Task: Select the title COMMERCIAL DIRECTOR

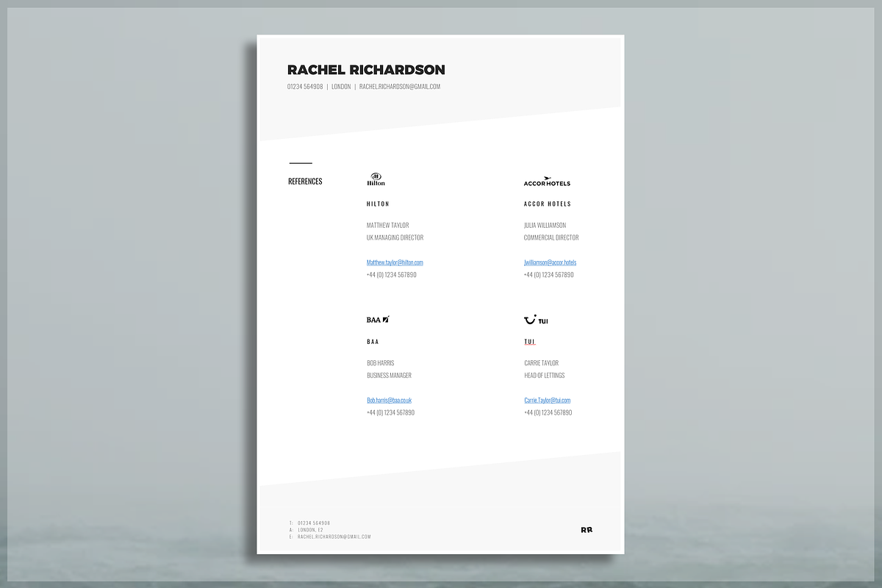Action: 551,237
